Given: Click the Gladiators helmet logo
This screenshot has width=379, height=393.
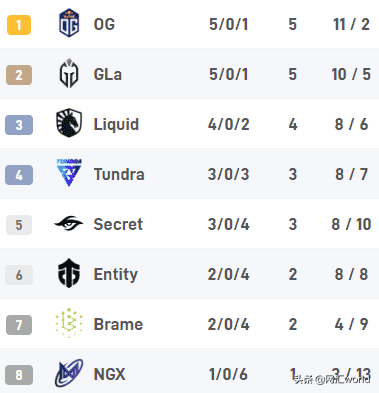Looking at the screenshot, I should click(69, 73).
